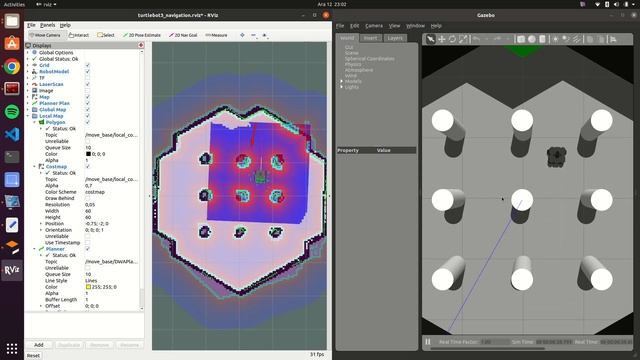Open clock showing 23:02 in top bar

coord(332,4)
